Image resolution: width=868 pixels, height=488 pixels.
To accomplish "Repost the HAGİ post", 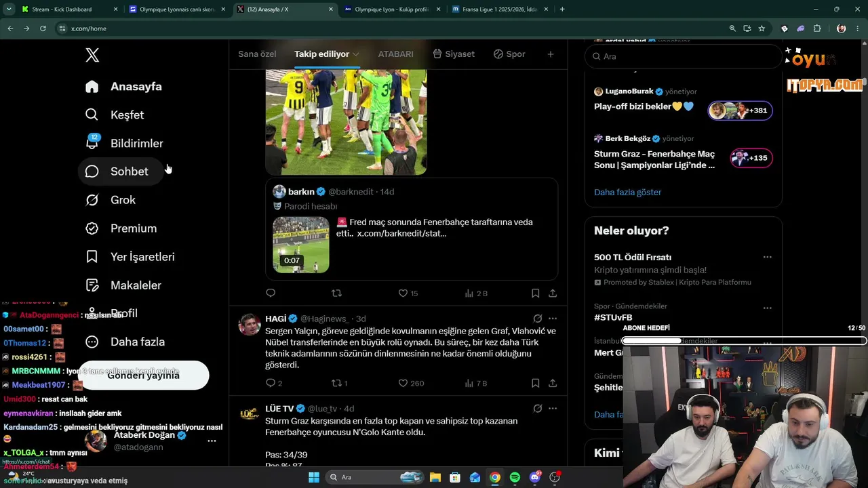I will click(x=339, y=383).
